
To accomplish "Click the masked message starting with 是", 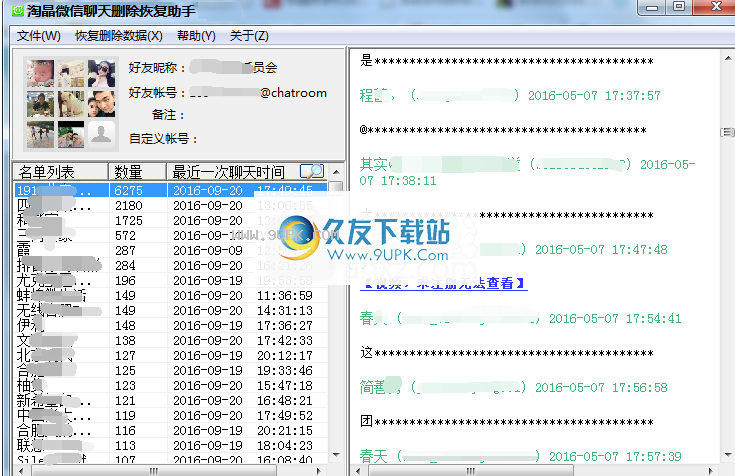I will (507, 60).
